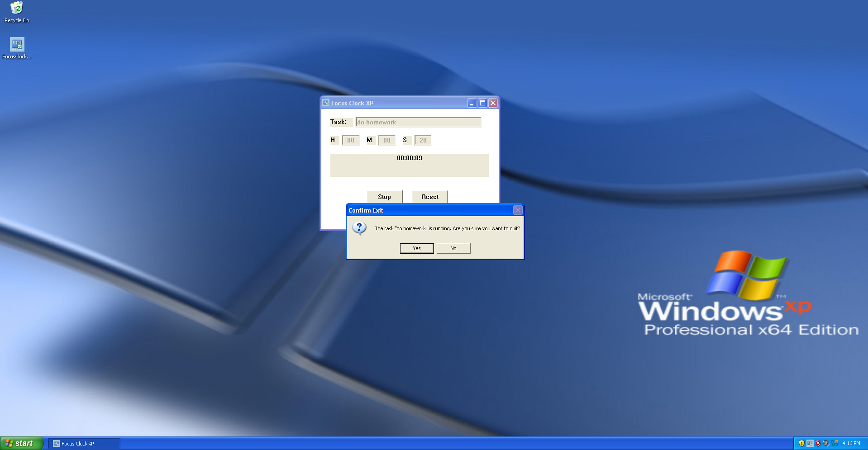Select the seconds input field
Screen dimensions: 868x450
point(423,140)
